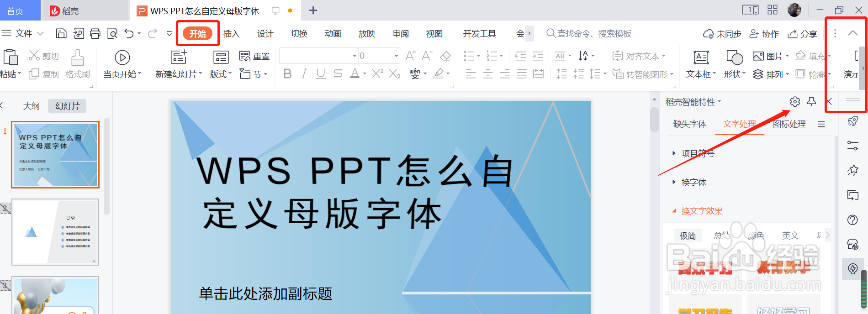Click the Cut (剪切) button
868x314 pixels.
(44, 56)
